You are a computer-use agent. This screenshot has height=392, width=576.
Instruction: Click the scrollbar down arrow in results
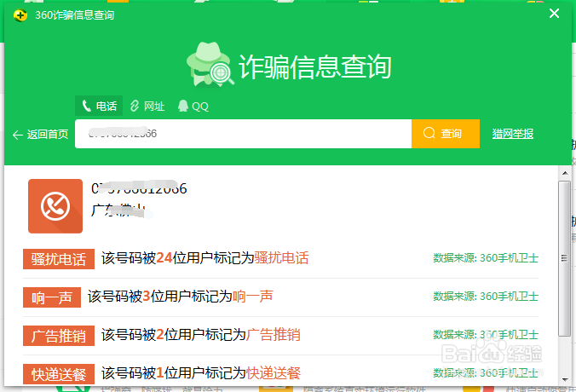565,379
